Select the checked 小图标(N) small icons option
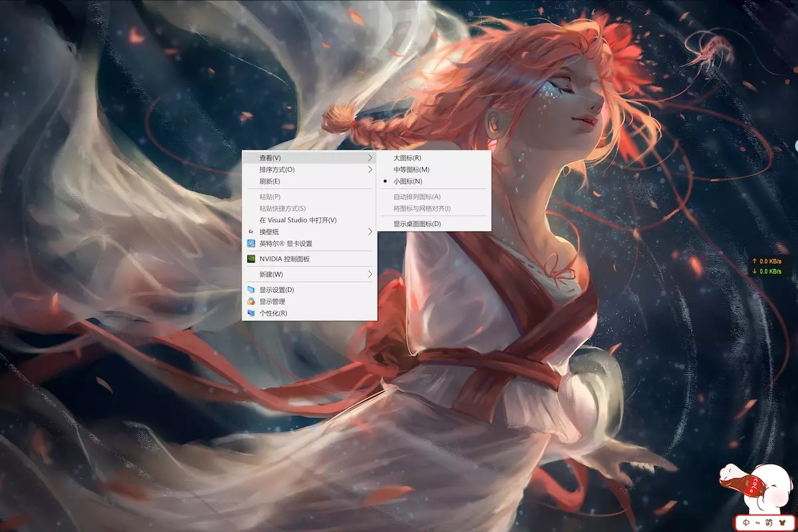Image resolution: width=798 pixels, height=532 pixels. (434, 181)
